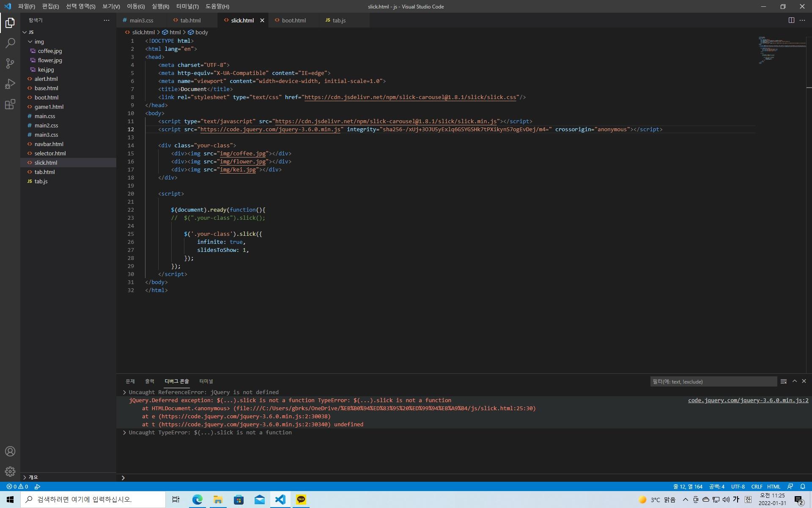This screenshot has width=812, height=508.
Task: Switch to 문제 panel tab
Action: (x=130, y=381)
